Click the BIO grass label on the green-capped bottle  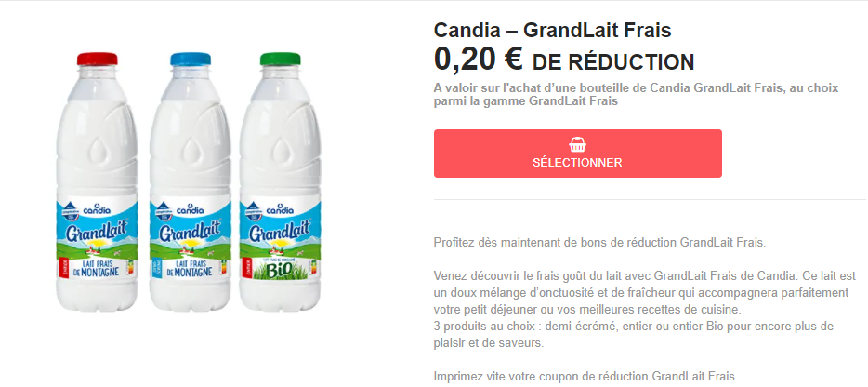tap(280, 270)
